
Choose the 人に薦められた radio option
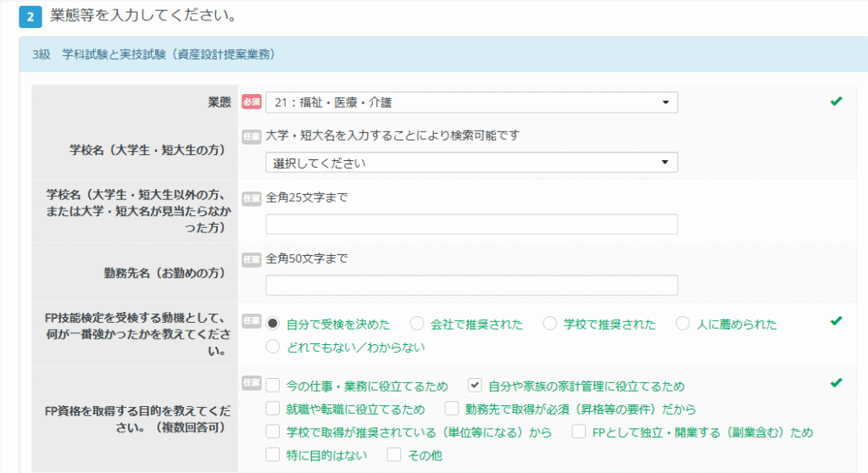point(683,323)
